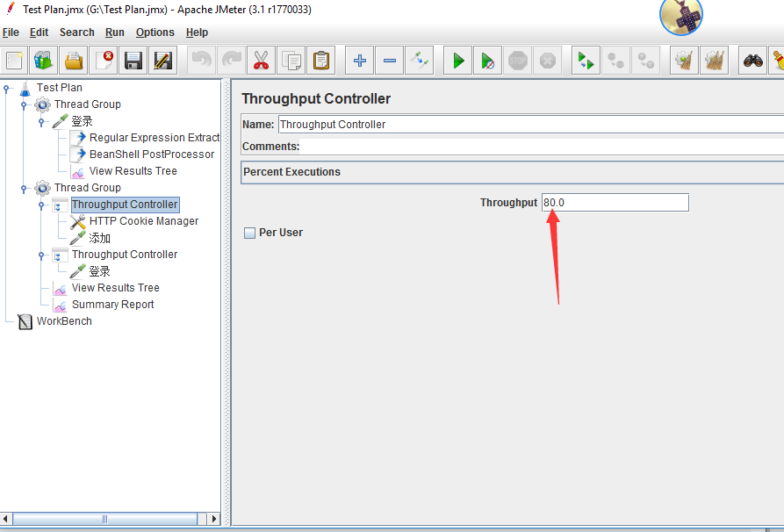
Task: Select View Results Tree above Summary Report
Action: coord(116,288)
